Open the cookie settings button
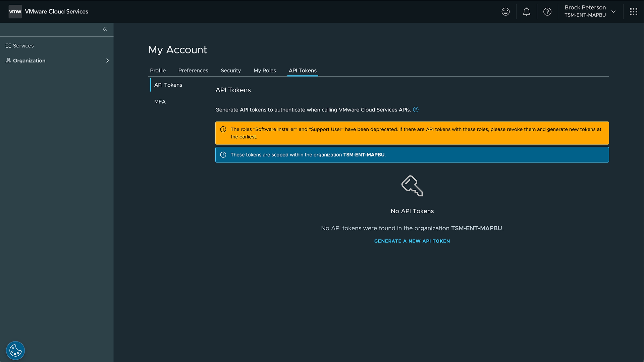Image resolution: width=644 pixels, height=362 pixels. pyautogui.click(x=15, y=351)
